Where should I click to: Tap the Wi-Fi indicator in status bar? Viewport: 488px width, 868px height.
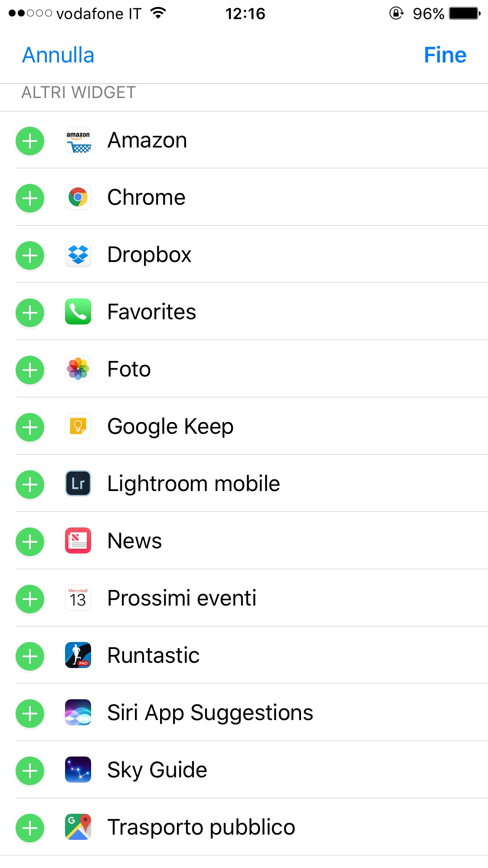[158, 13]
